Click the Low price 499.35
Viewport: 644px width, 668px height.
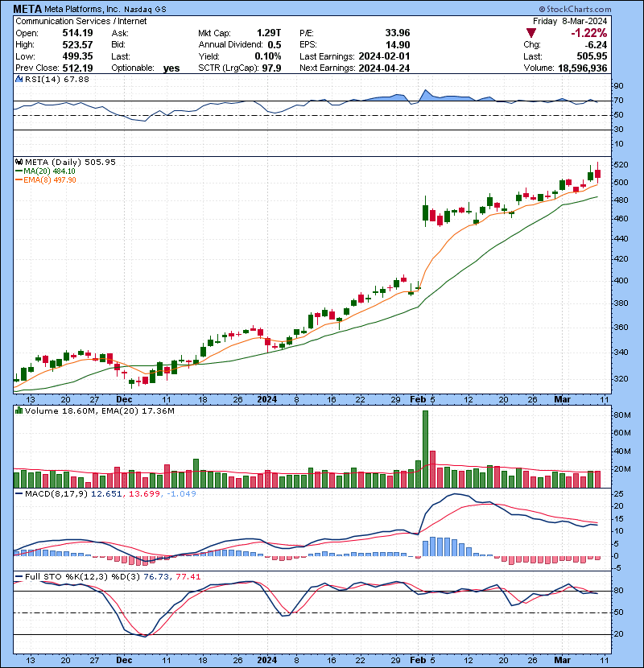point(77,56)
